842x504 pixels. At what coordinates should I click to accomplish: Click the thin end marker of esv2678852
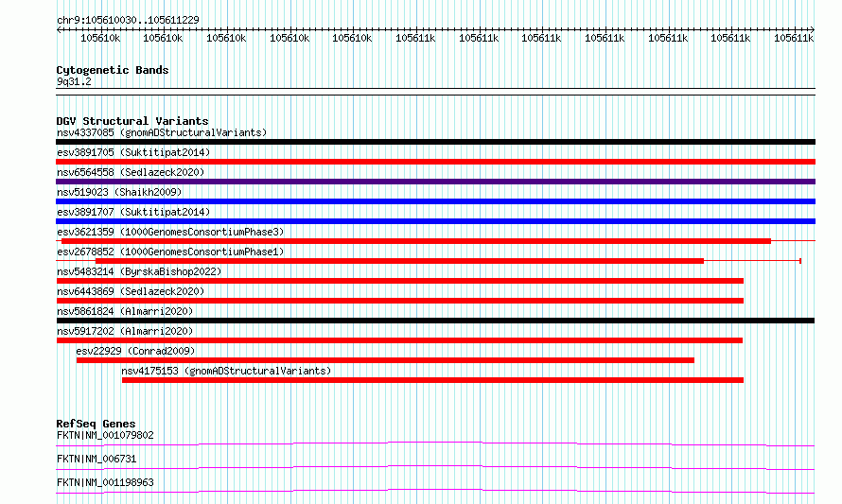[800, 261]
